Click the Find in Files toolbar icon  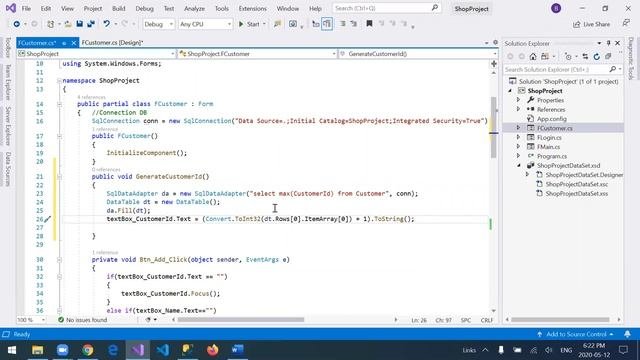point(278,24)
